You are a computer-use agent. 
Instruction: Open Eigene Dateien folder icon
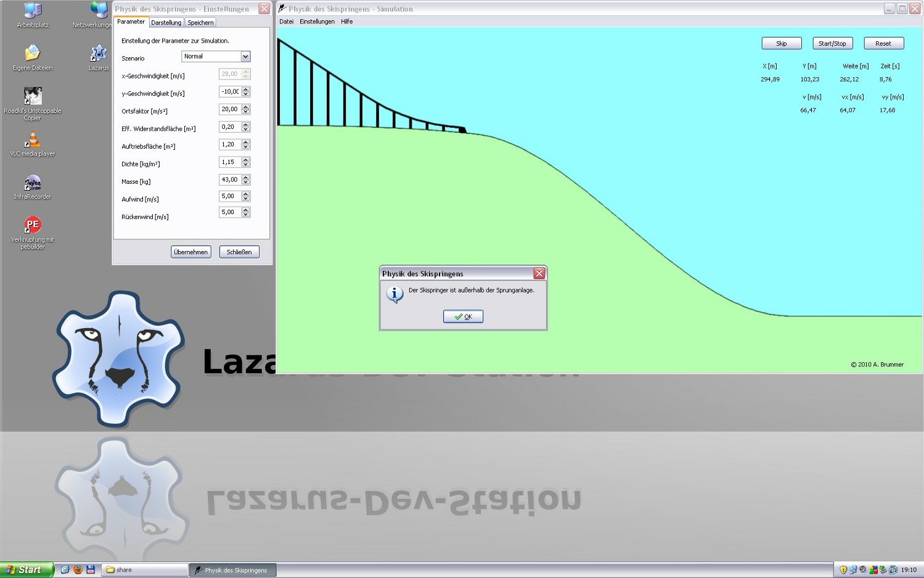point(33,54)
